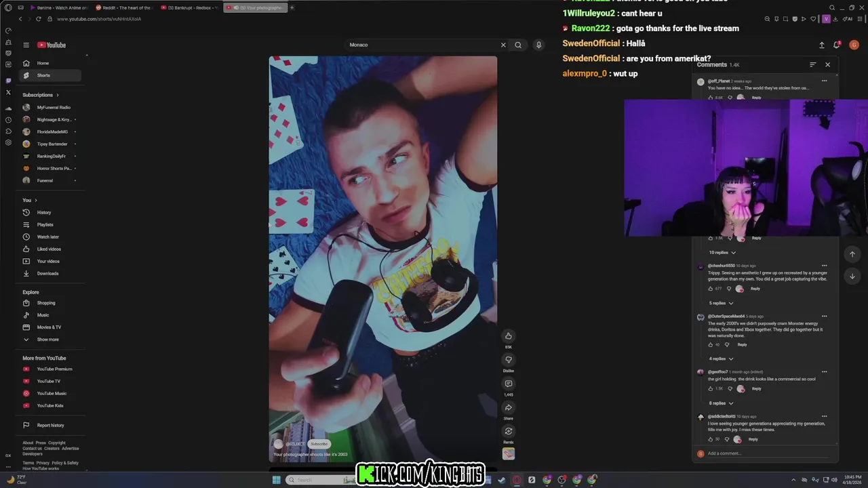868x488 pixels.
Task: Open Music under Explore
Action: pos(51,315)
